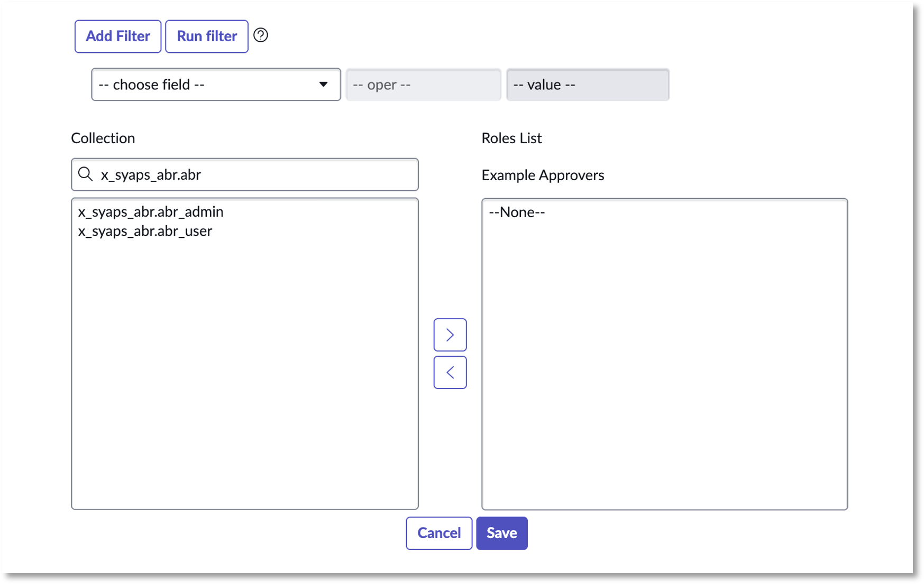Open the choose field dropdown
This screenshot has height=584, width=924.
pyautogui.click(x=216, y=85)
